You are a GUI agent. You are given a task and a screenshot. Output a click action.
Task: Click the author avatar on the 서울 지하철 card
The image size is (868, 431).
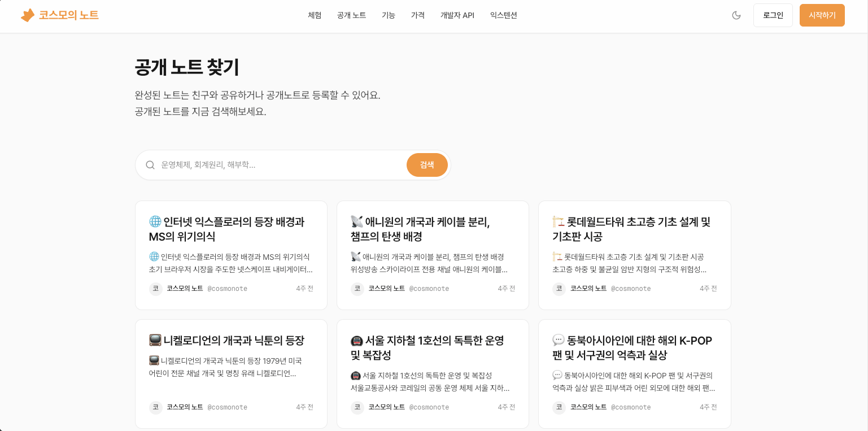[x=357, y=407]
